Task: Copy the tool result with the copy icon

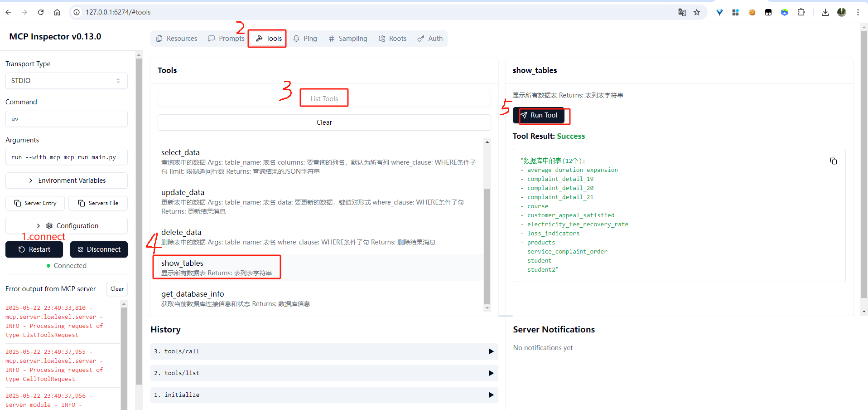Action: (x=834, y=161)
